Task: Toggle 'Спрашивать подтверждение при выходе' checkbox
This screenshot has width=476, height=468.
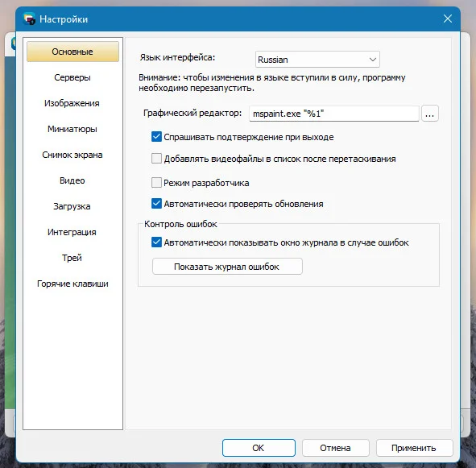Action: click(156, 137)
